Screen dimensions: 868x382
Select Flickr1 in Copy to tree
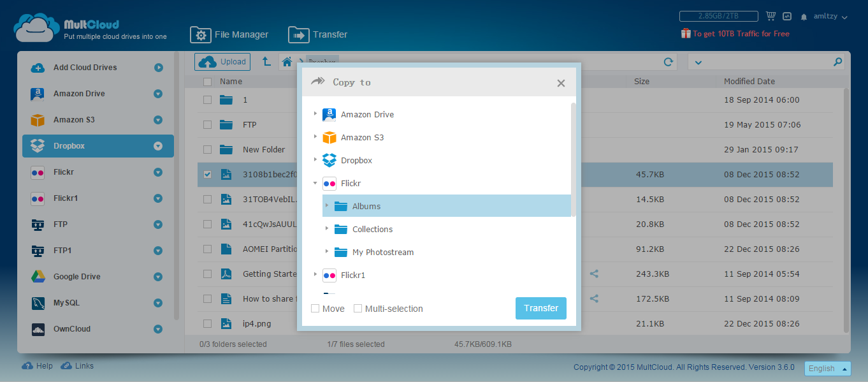[353, 275]
